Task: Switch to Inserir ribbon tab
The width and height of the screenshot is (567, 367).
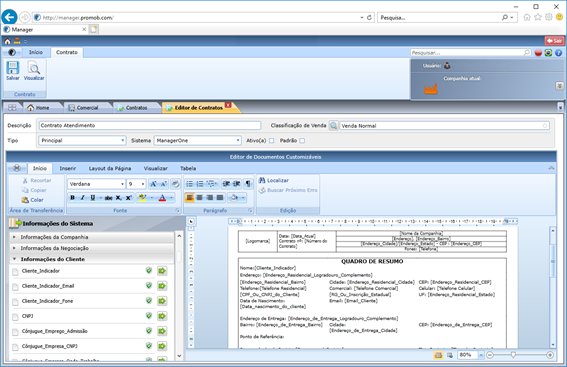Action: [x=68, y=168]
